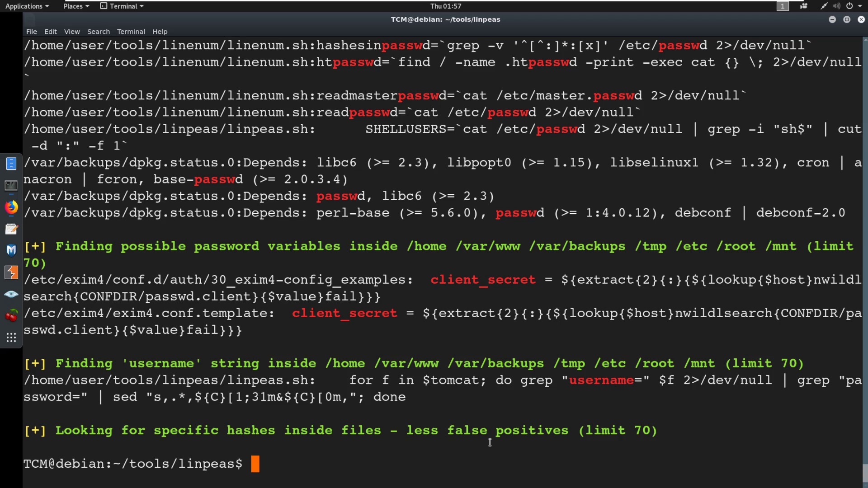868x488 pixels.
Task: Select workspace 1 indicator
Action: [x=783, y=6]
